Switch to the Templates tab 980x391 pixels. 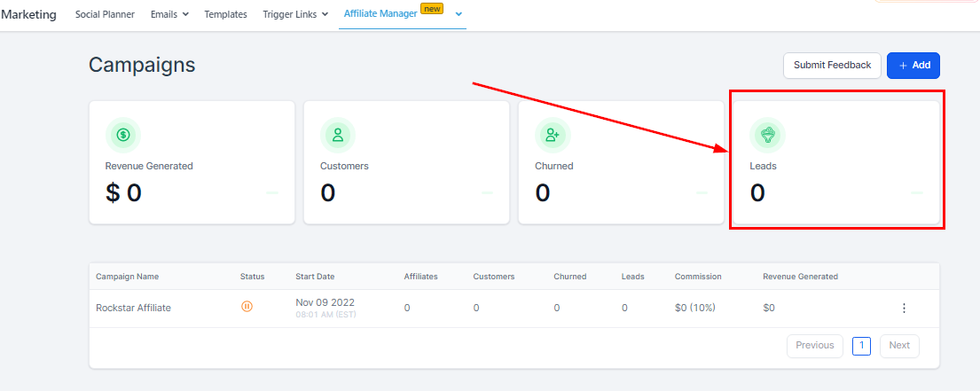point(225,14)
